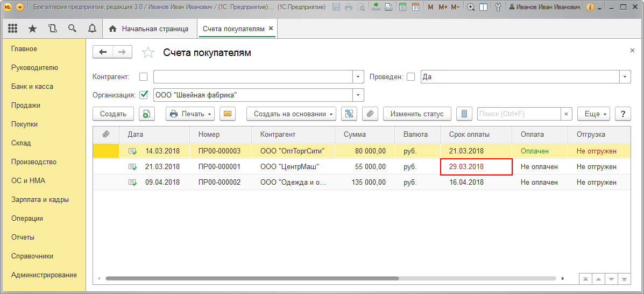
Task: Click the Создать button
Action: point(113,114)
